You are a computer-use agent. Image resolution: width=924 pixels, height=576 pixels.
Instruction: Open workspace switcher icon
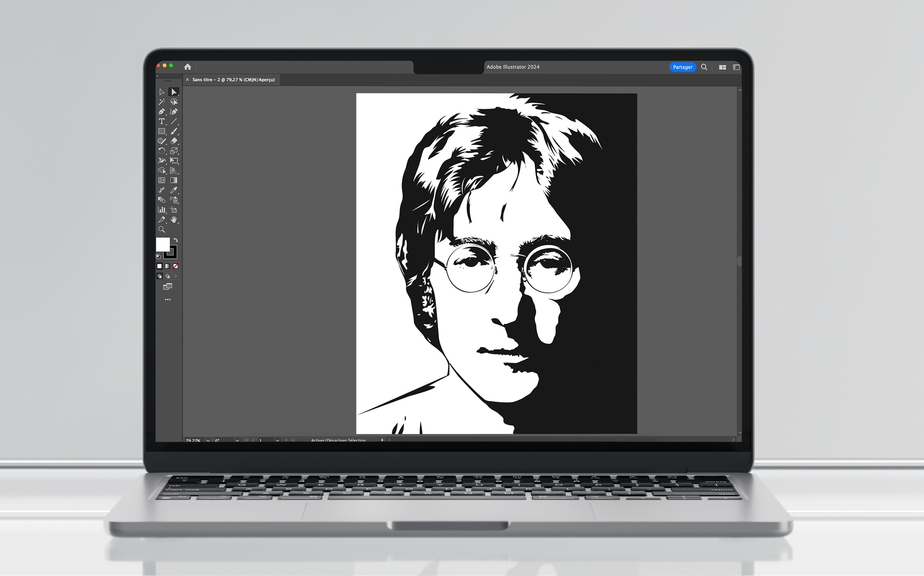[x=736, y=67]
